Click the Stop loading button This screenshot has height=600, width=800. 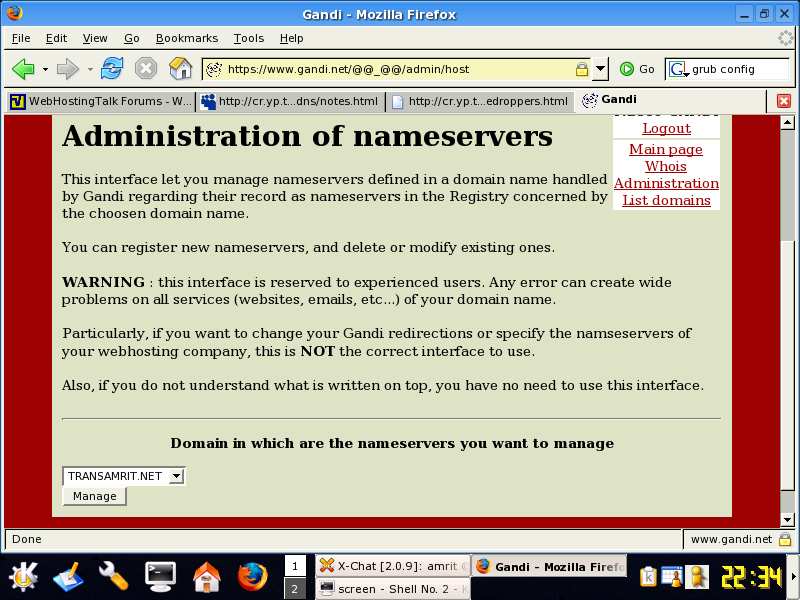click(x=146, y=69)
